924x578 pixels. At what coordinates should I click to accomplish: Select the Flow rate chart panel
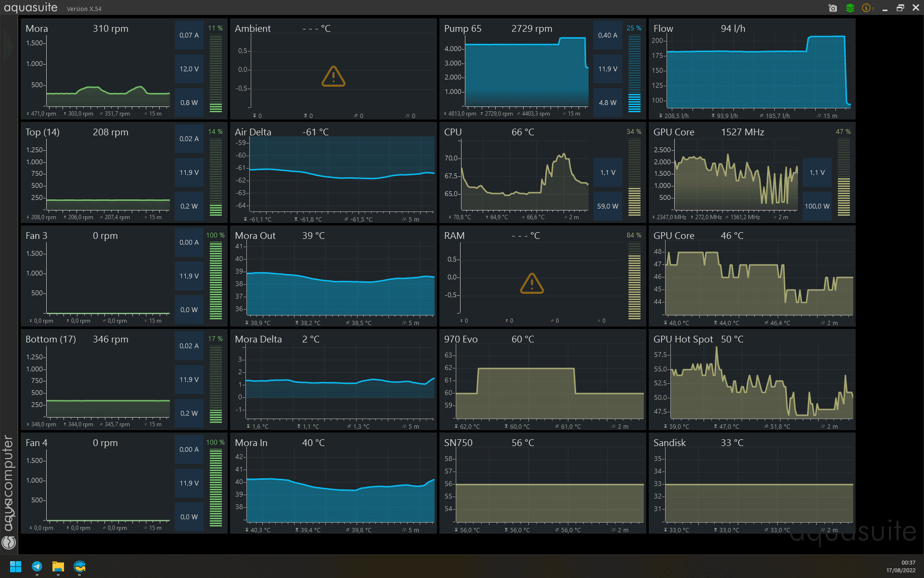tap(756, 72)
